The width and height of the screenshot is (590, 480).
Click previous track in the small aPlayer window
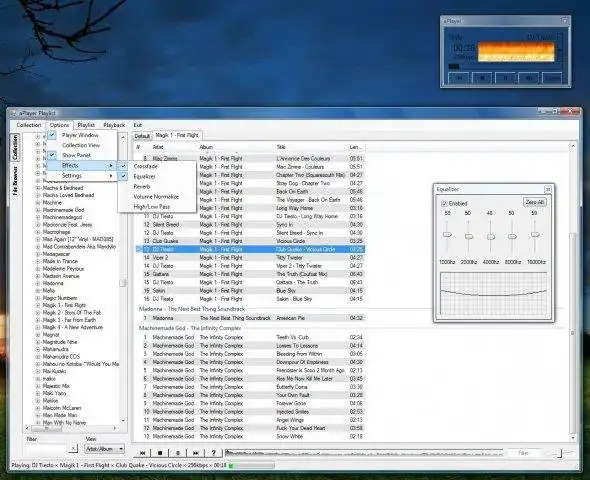459,78
